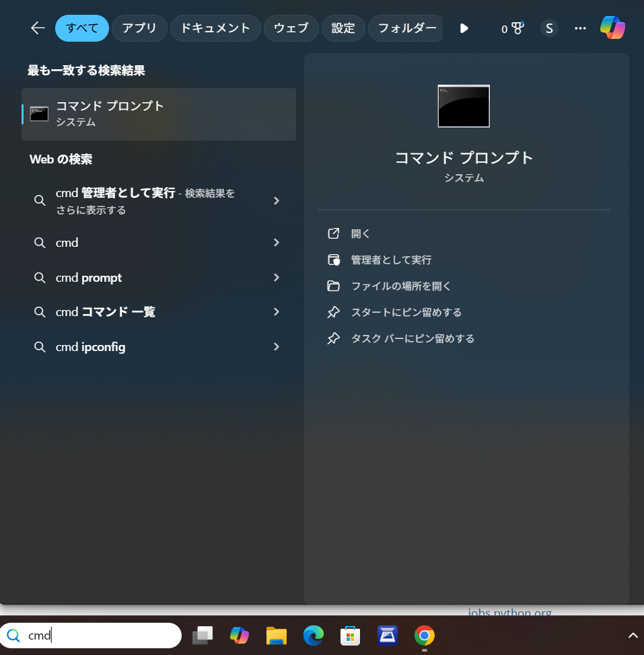Open the three-dot more options menu

tap(580, 28)
